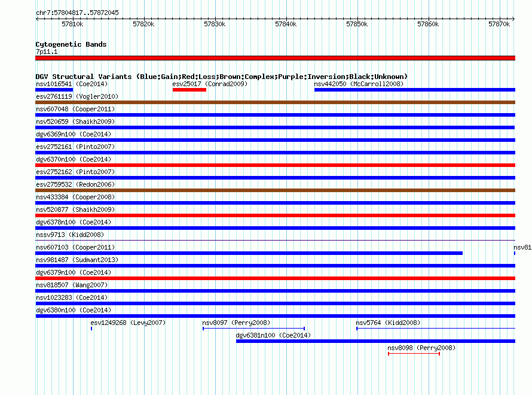
Task: Open esv2752162 (Pinto2007) variant label
Action: (x=75, y=172)
